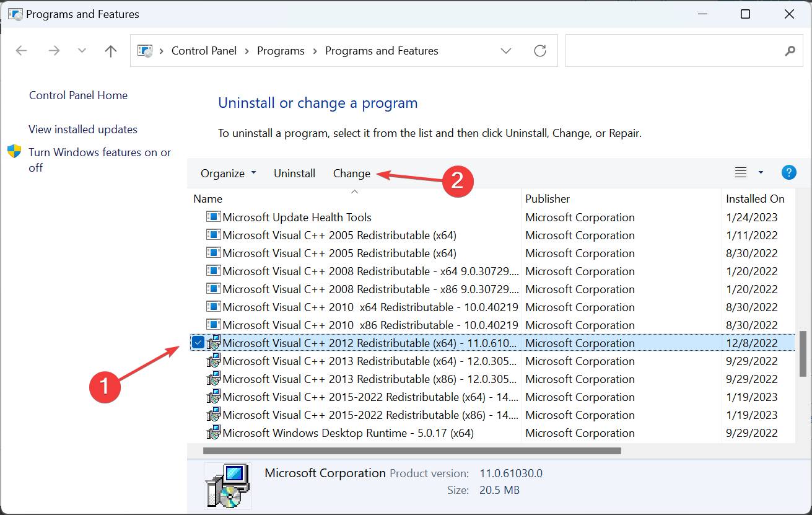Select Visual C++ 2010 x86 Redistributable row
Image resolution: width=812 pixels, height=515 pixels.
[492, 325]
